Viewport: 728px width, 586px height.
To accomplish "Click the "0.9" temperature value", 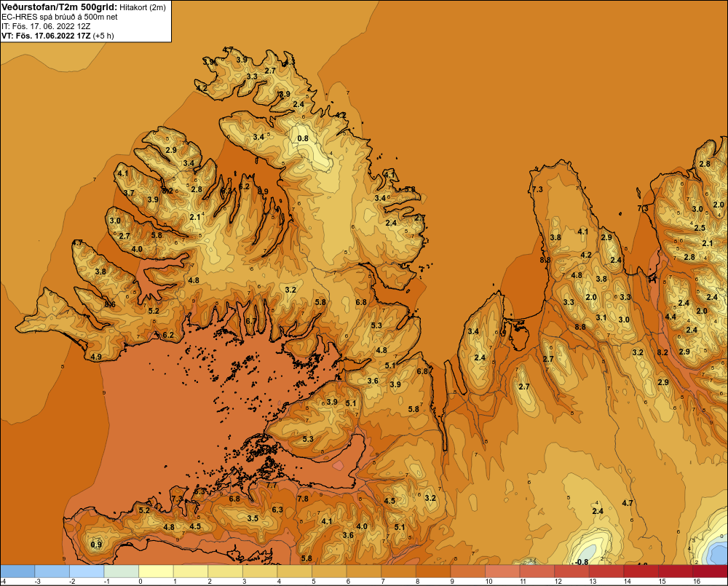I will point(96,545).
